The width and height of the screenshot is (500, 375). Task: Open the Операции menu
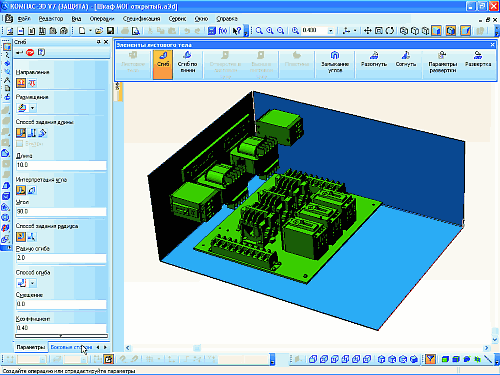pyautogui.click(x=102, y=19)
